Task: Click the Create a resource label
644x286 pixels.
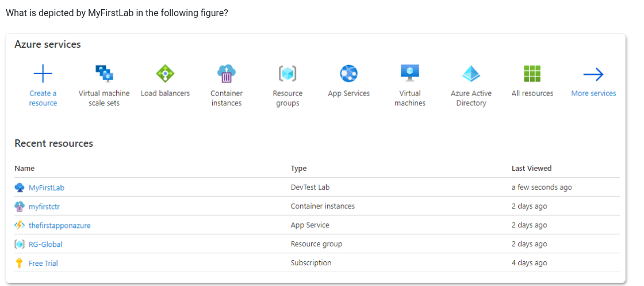Action: coord(43,98)
